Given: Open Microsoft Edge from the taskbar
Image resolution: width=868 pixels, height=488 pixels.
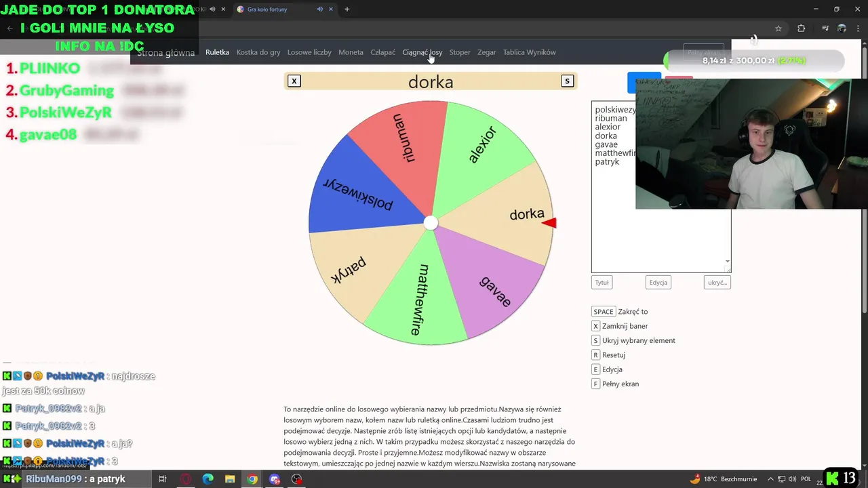Looking at the screenshot, I should pyautogui.click(x=208, y=479).
